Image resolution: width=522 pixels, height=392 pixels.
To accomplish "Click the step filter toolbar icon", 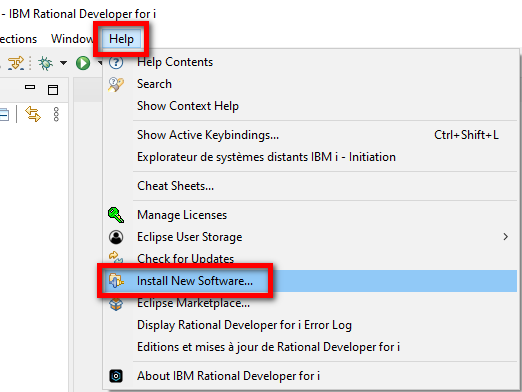I will click(x=16, y=63).
